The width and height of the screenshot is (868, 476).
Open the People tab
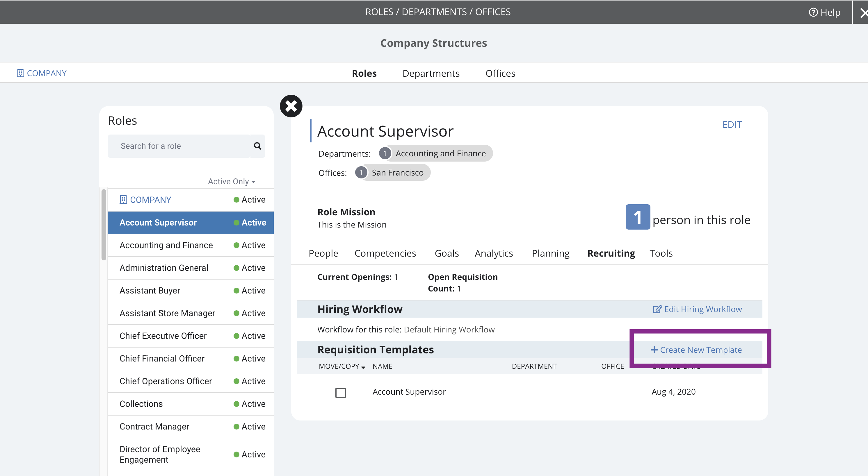click(x=323, y=253)
